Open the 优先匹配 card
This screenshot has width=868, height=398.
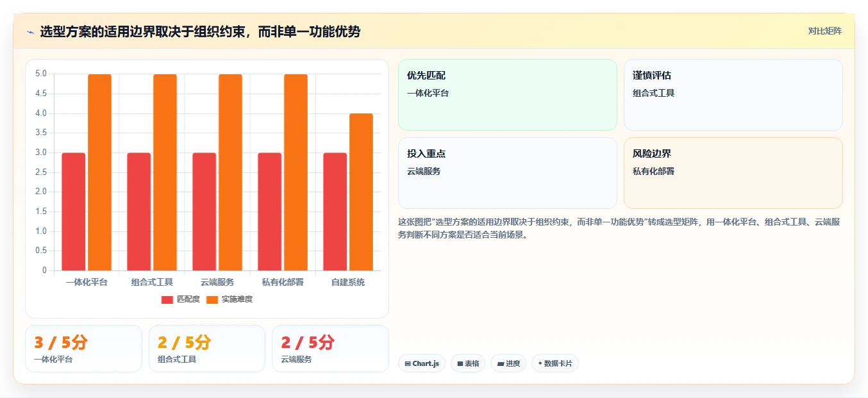click(508, 95)
